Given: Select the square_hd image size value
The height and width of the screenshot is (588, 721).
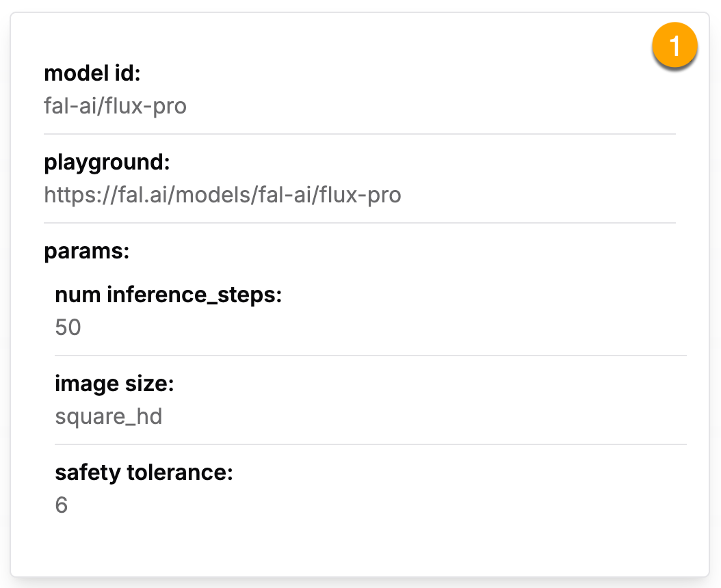Looking at the screenshot, I should click(108, 416).
